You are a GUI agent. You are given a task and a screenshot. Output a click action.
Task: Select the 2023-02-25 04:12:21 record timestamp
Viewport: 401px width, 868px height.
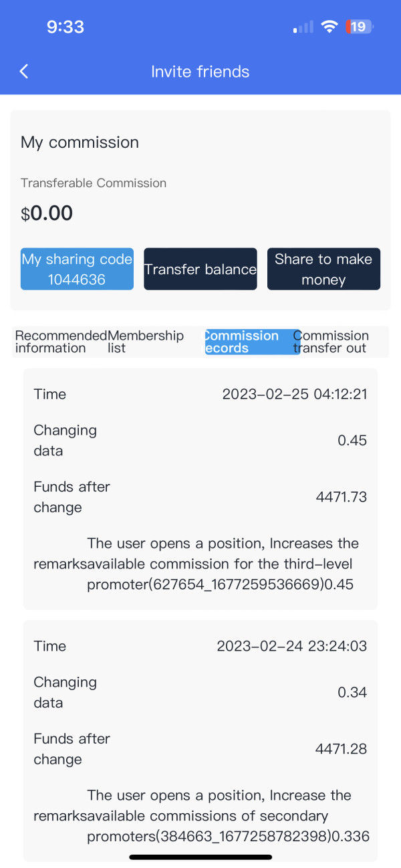pyautogui.click(x=295, y=394)
